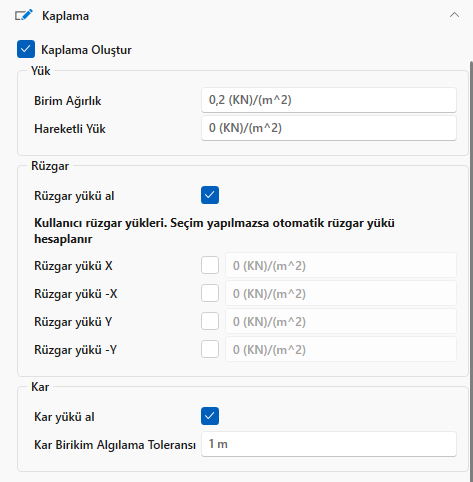
Task: Enable the Rüzgar yükü -Y checkbox
Action: (x=210, y=349)
